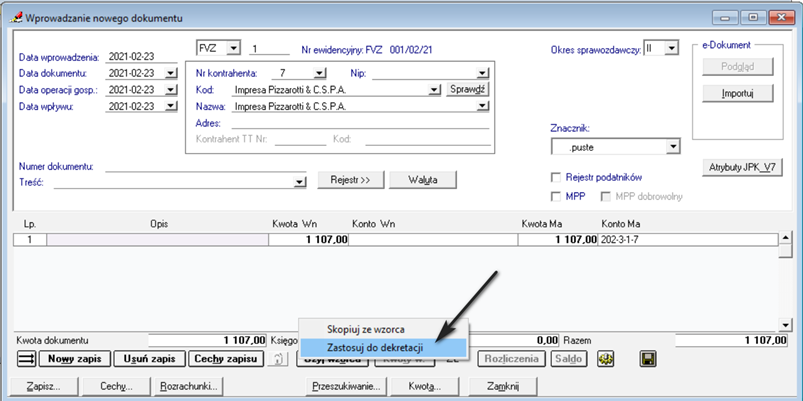The image size is (803, 401).
Task: Click the Zapisz... button
Action: [x=43, y=387]
